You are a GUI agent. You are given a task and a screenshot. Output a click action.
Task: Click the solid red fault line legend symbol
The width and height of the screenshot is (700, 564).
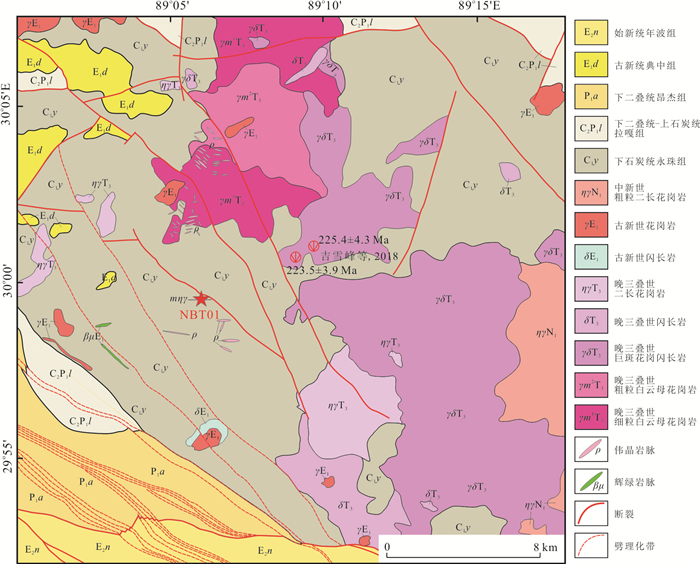(591, 513)
